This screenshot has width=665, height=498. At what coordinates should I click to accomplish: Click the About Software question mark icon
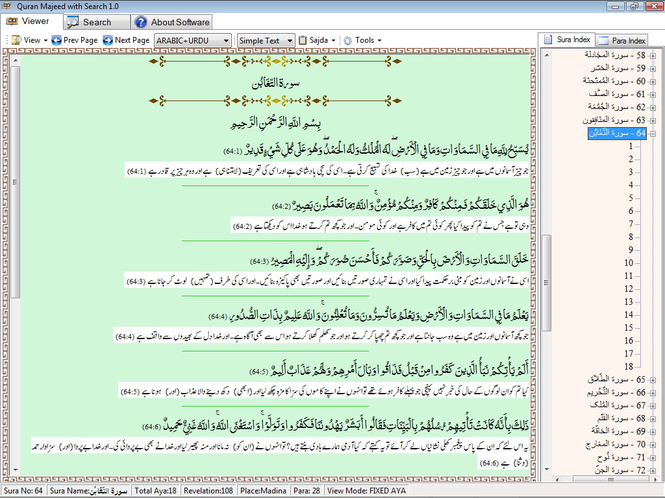point(141,22)
